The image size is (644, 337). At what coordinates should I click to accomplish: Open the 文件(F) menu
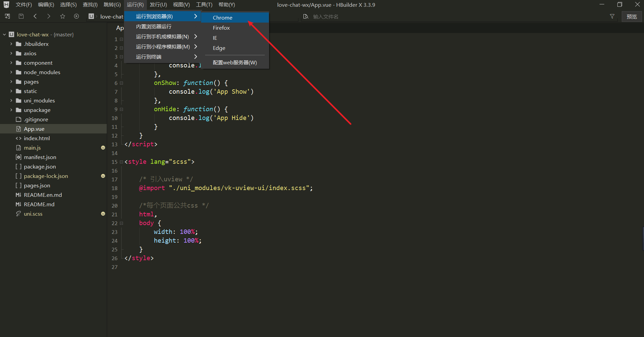(x=24, y=5)
